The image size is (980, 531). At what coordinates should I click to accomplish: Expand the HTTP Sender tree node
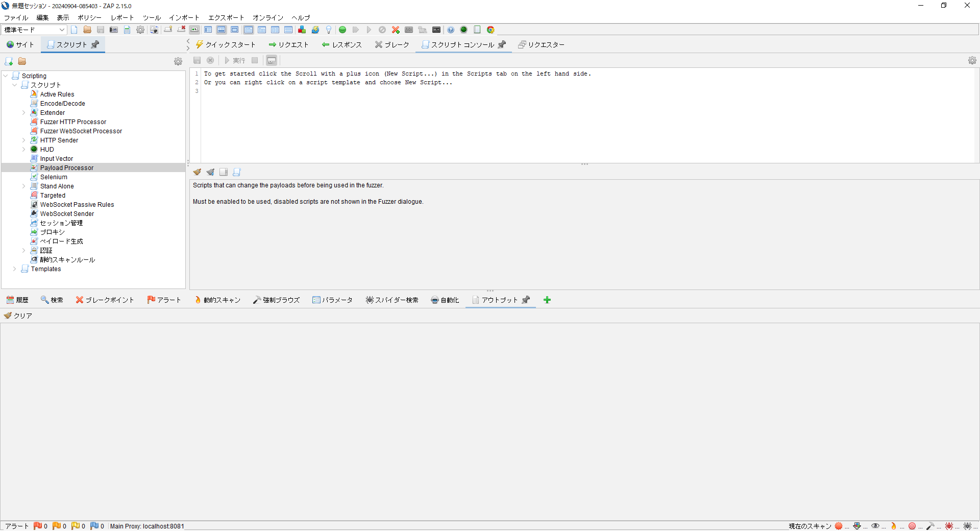(x=23, y=140)
